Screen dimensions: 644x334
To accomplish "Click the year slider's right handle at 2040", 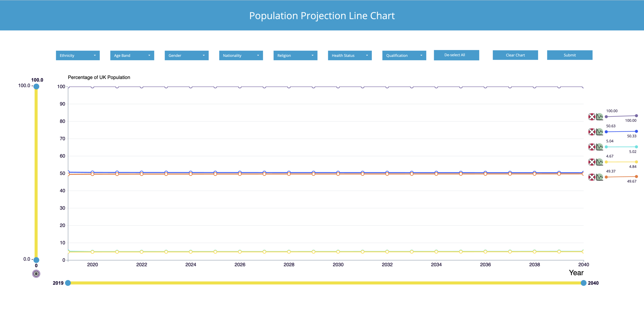I will point(583,283).
